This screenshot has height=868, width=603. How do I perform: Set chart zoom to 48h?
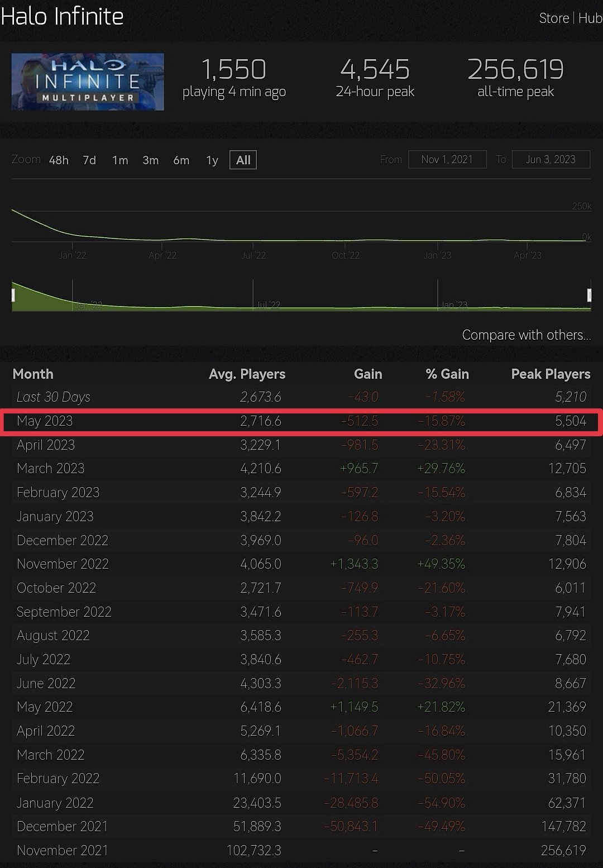(x=59, y=160)
